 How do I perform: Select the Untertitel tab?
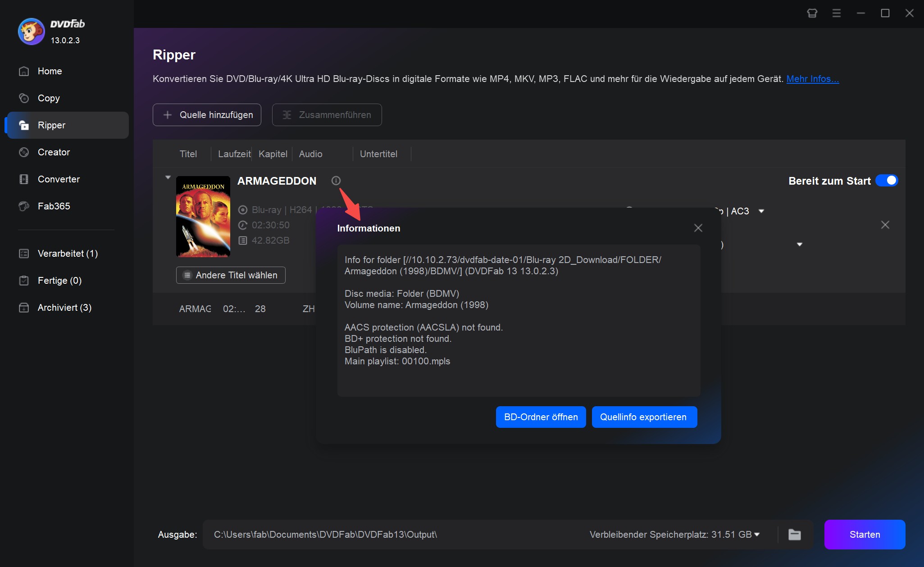coord(378,153)
